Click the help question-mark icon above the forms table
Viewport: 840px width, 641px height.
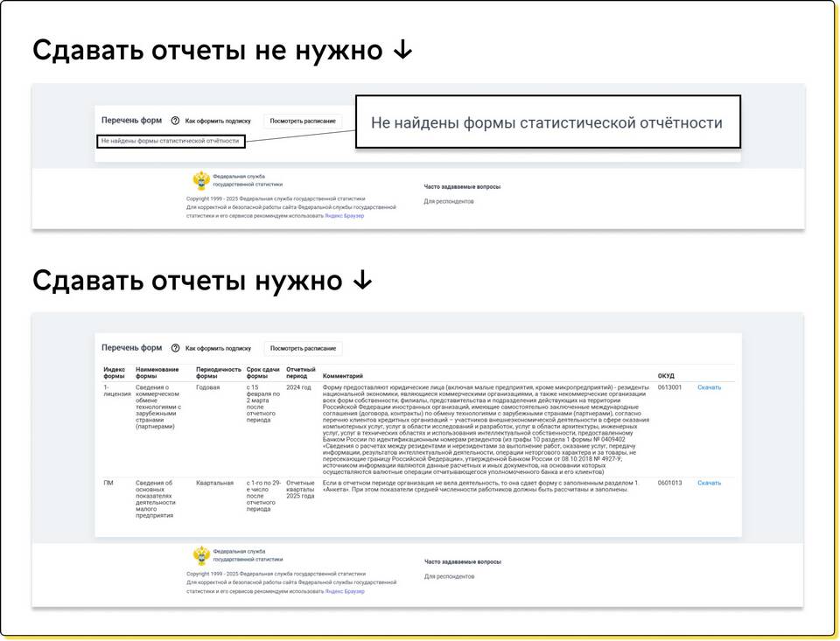click(175, 348)
